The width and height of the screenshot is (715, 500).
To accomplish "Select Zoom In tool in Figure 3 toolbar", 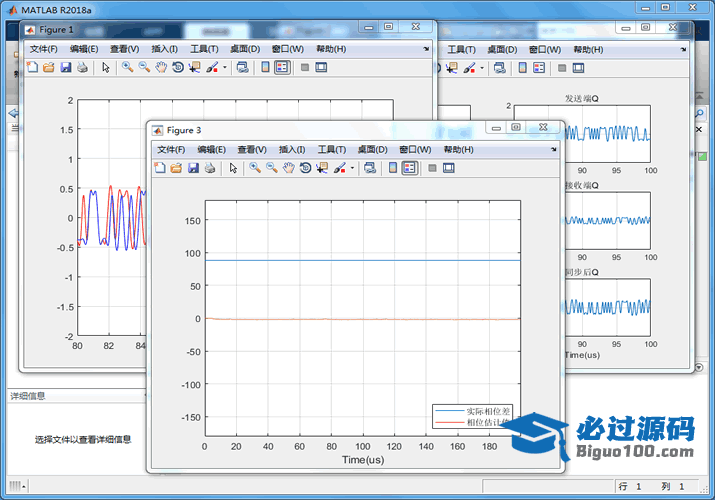I will tap(255, 168).
